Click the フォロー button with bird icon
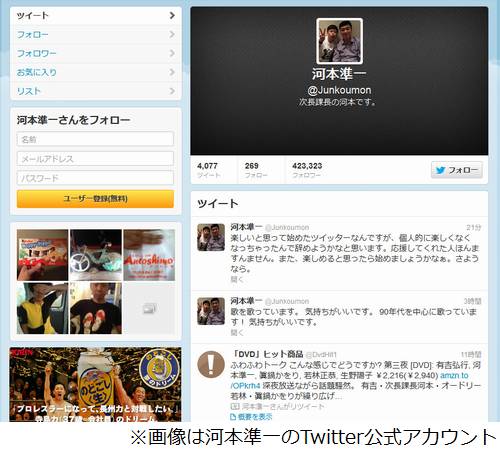The width and height of the screenshot is (500, 451). click(x=457, y=170)
